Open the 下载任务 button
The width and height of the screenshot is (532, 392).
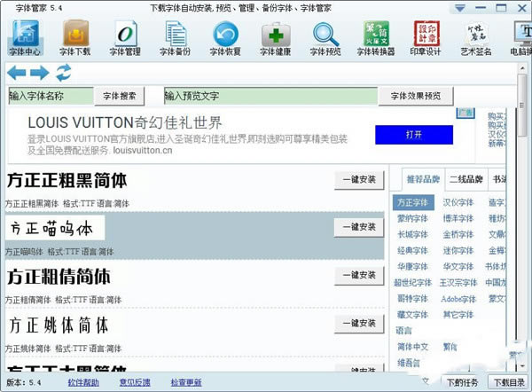(x=463, y=383)
